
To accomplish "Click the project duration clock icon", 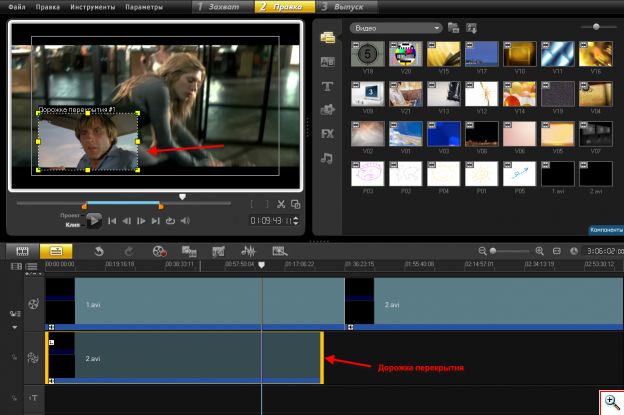I will (574, 251).
